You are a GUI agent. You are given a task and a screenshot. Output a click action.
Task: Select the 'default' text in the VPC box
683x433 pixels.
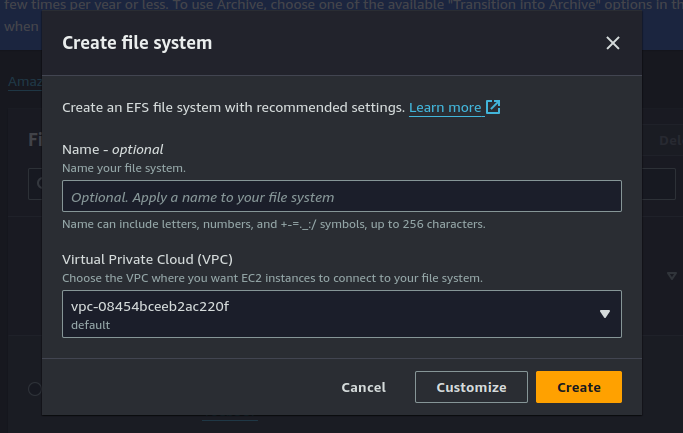click(90, 325)
